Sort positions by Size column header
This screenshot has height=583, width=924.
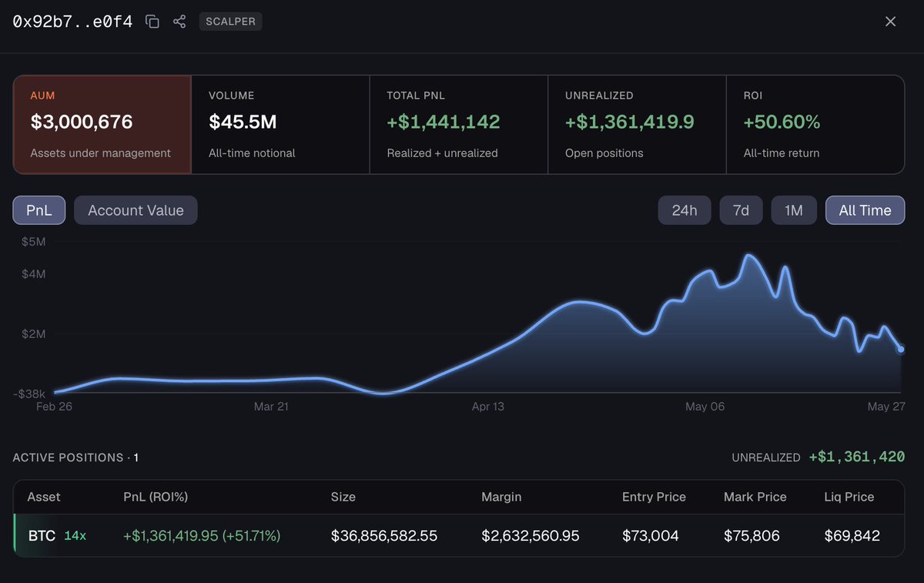click(x=343, y=497)
